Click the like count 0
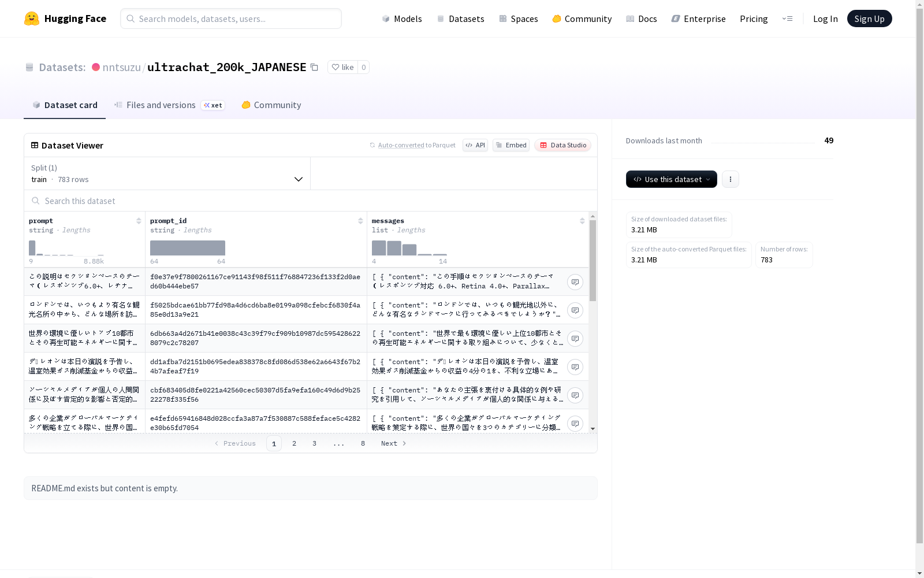This screenshot has height=578, width=924. tap(363, 67)
